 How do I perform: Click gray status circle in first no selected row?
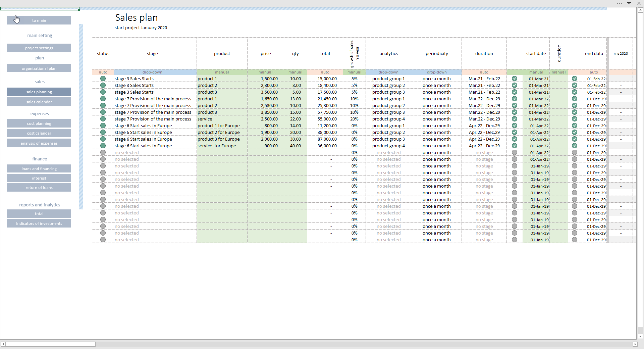103,152
